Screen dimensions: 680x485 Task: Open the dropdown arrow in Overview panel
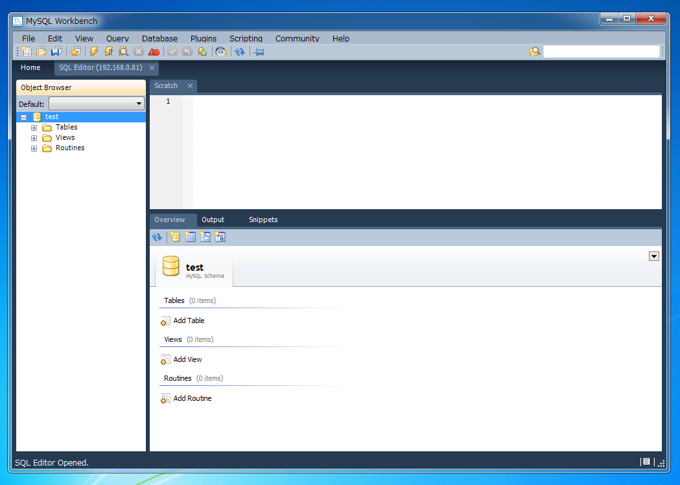pos(654,256)
